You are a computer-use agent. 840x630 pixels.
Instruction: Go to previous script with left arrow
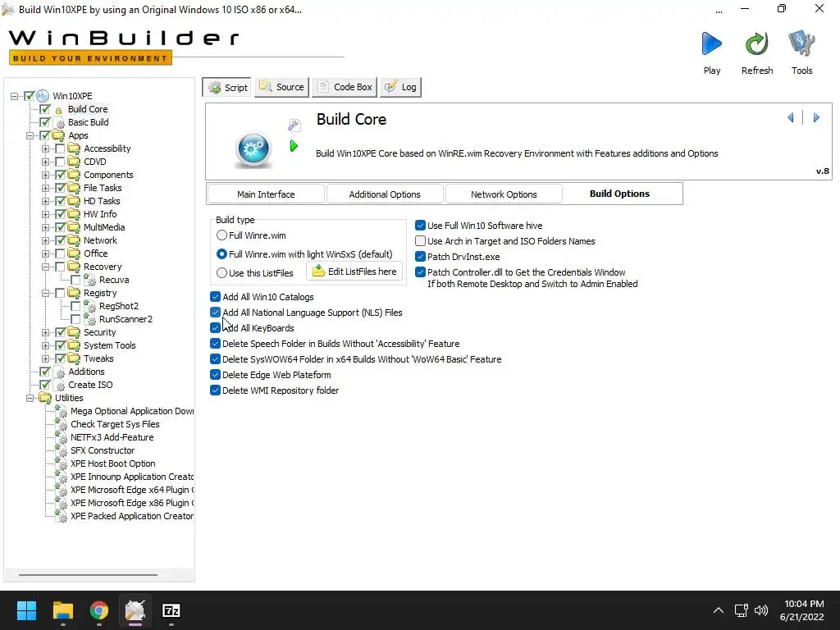click(791, 117)
